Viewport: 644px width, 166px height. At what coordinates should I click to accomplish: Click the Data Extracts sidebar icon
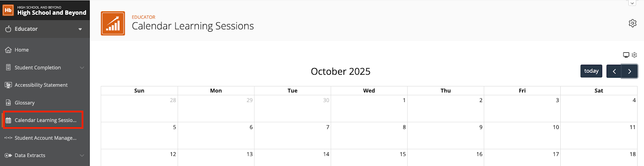pos(8,156)
